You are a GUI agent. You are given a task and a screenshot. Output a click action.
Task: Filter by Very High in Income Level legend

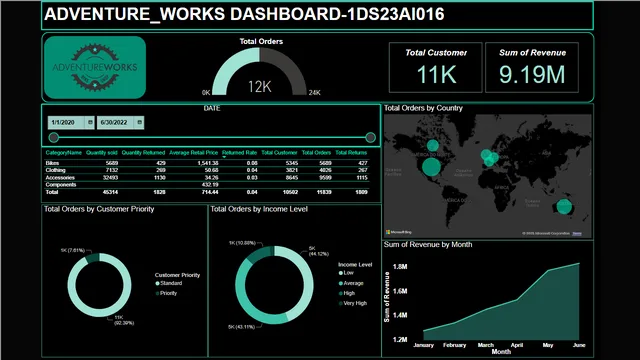pyautogui.click(x=353, y=303)
